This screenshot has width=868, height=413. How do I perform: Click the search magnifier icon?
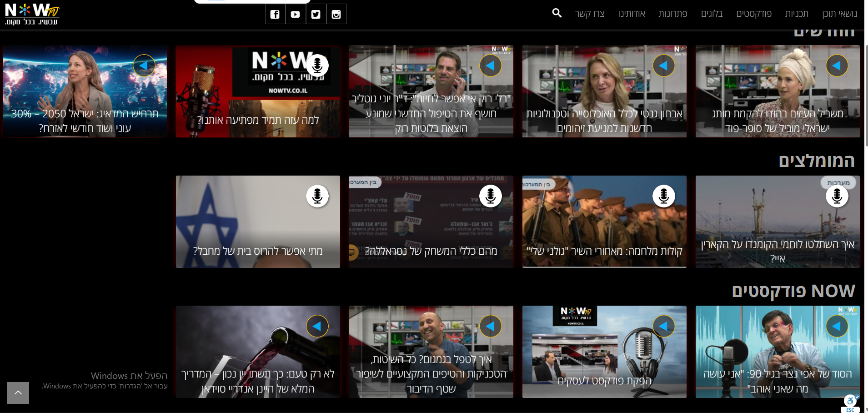coord(557,13)
